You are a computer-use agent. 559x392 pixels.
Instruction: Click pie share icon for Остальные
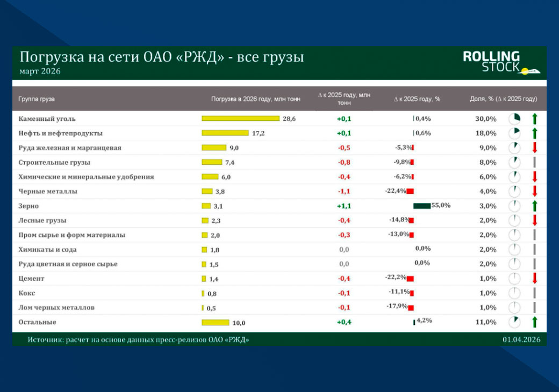click(x=514, y=322)
